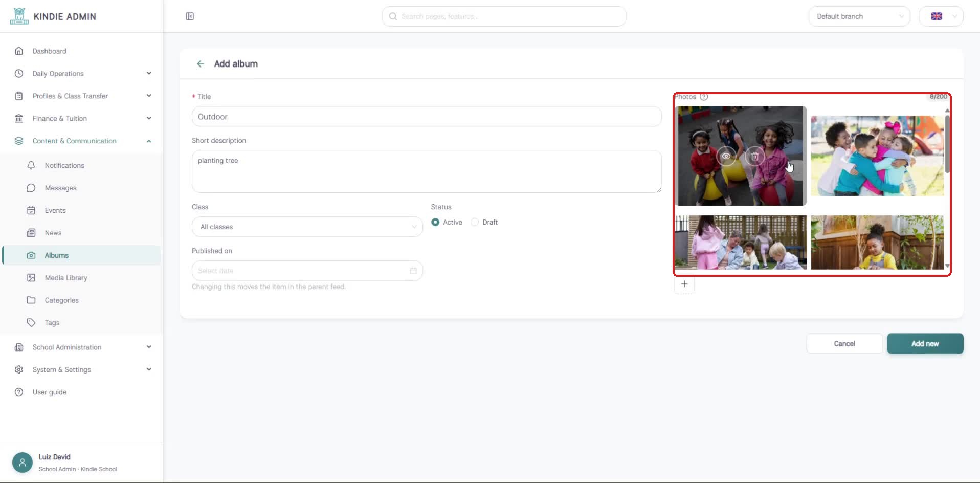Go to Dashboard
Viewport: 980px width, 483px height.
(x=50, y=51)
